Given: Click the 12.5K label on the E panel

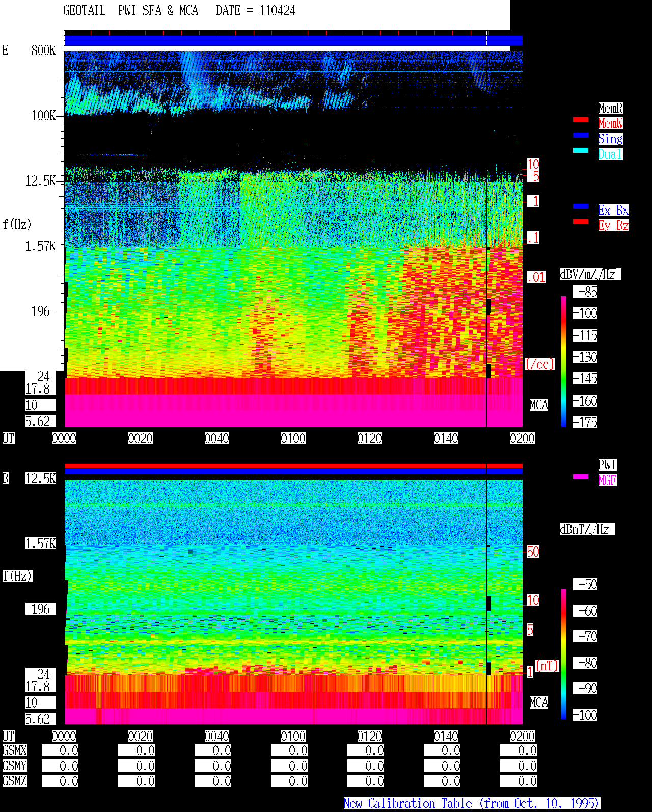Looking at the screenshot, I should [x=41, y=180].
